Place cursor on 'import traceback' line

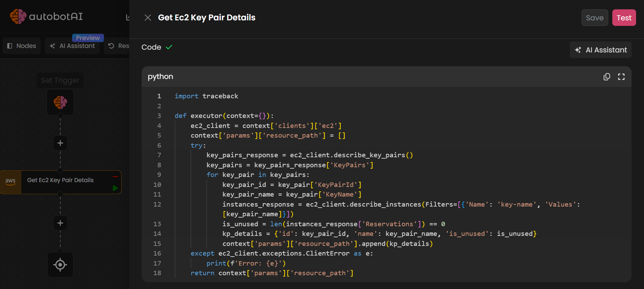206,96
